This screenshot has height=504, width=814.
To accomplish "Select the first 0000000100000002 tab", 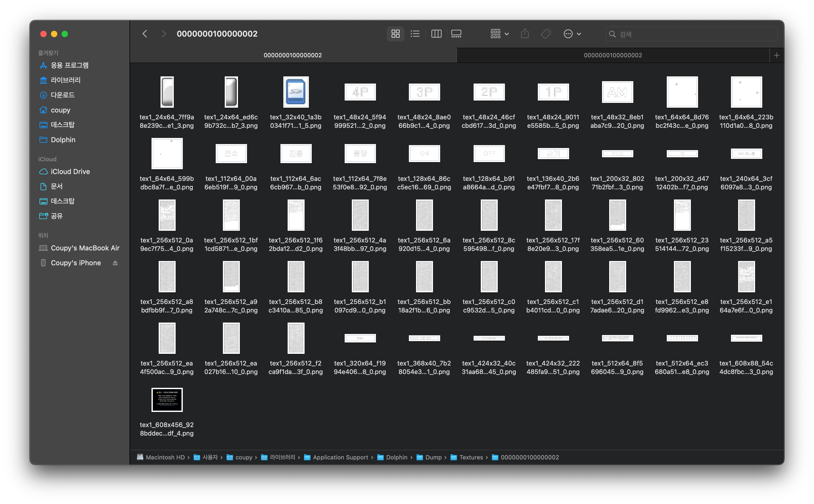I will (x=293, y=55).
